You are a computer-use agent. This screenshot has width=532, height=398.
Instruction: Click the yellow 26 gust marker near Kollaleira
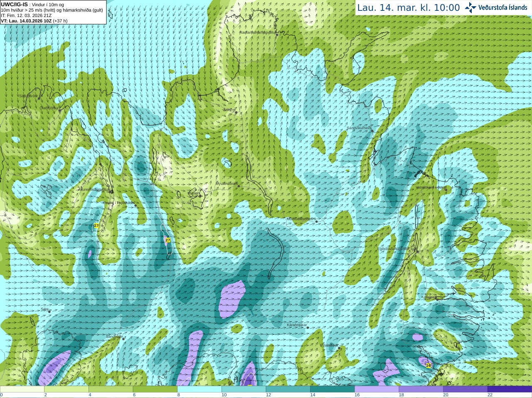[429, 366]
